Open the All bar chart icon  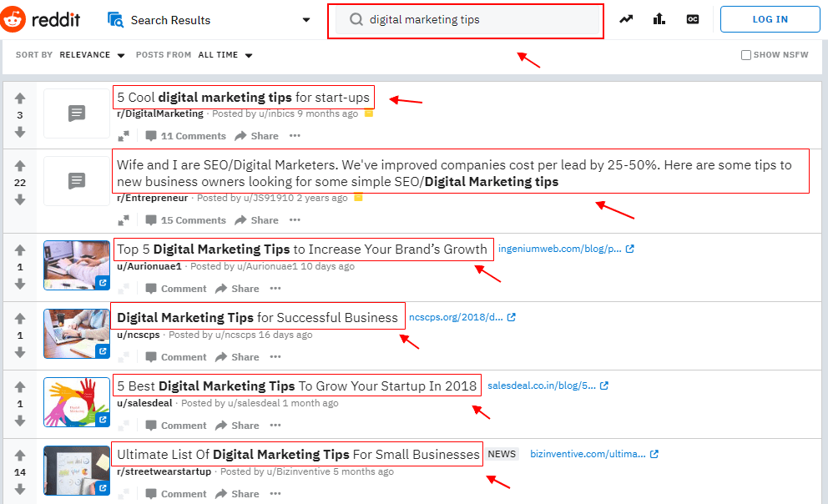[x=659, y=19]
